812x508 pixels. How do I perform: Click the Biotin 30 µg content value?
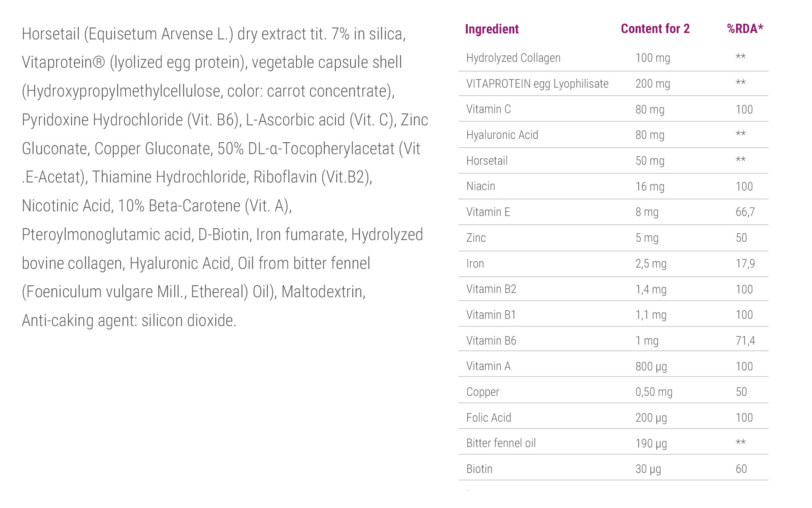click(x=648, y=469)
